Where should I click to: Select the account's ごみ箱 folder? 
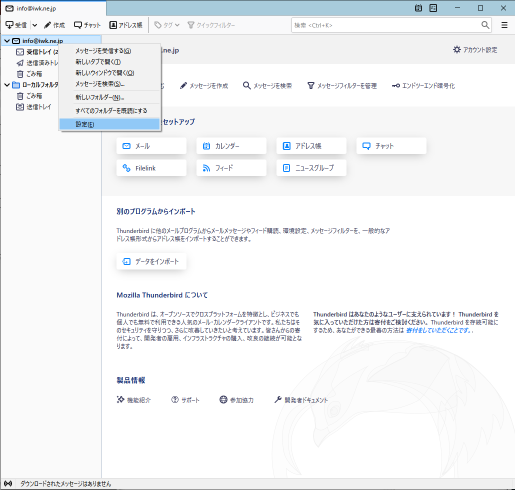click(29, 74)
